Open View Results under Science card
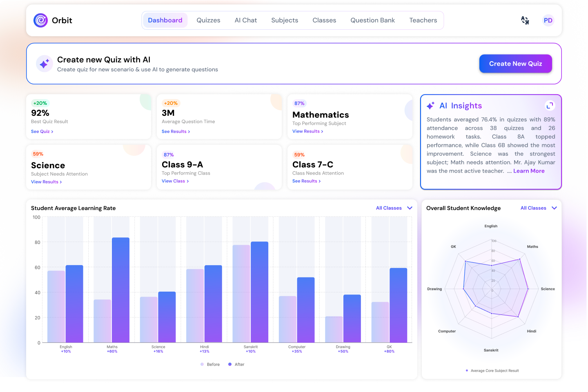Image resolution: width=588 pixels, height=392 pixels. [x=46, y=182]
